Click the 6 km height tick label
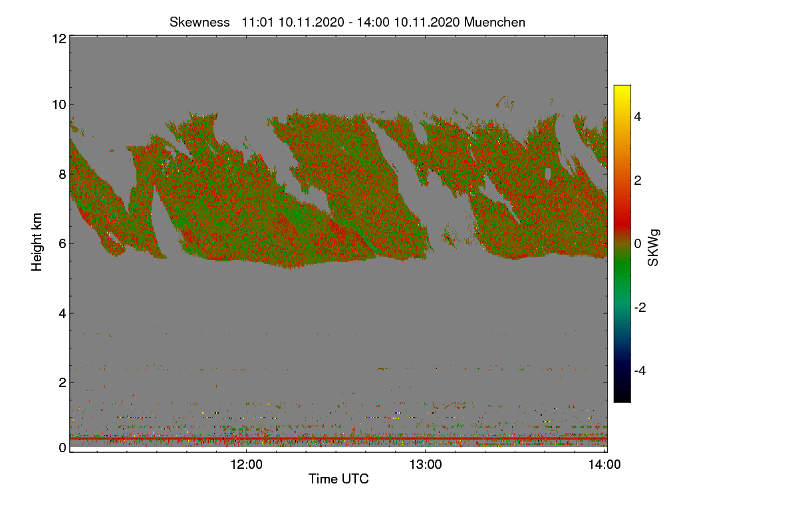Viewport: 798px width, 532px height. click(x=63, y=243)
